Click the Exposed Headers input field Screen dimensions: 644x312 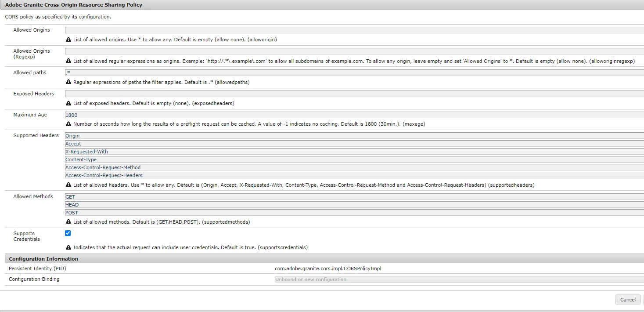(354, 94)
